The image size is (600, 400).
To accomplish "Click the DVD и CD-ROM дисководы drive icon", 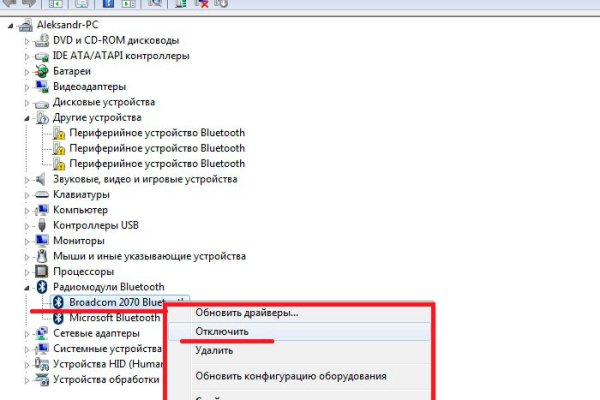I will click(x=41, y=40).
